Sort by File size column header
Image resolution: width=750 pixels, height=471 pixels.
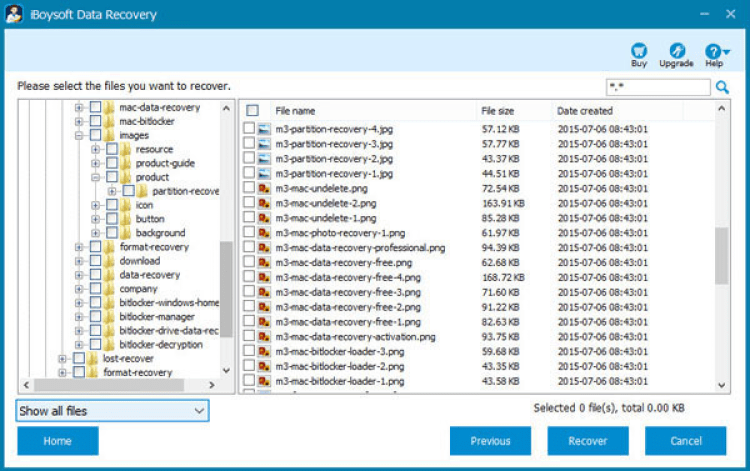[514, 111]
